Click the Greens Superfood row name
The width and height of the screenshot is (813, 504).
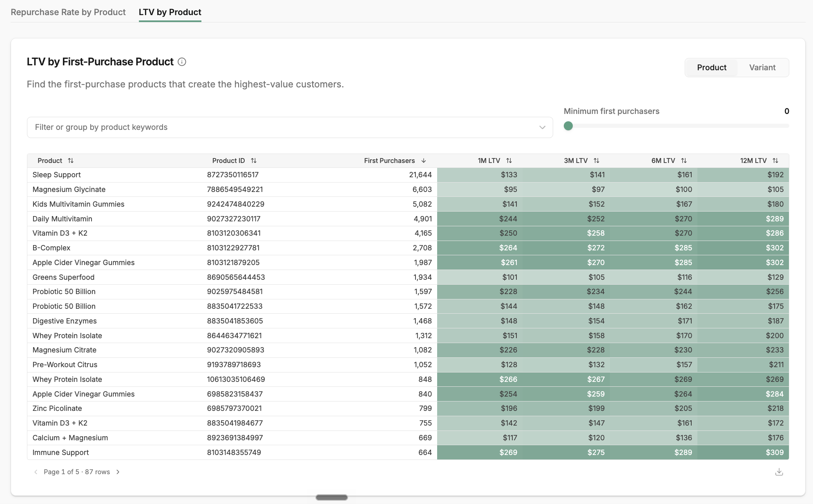[x=64, y=277]
